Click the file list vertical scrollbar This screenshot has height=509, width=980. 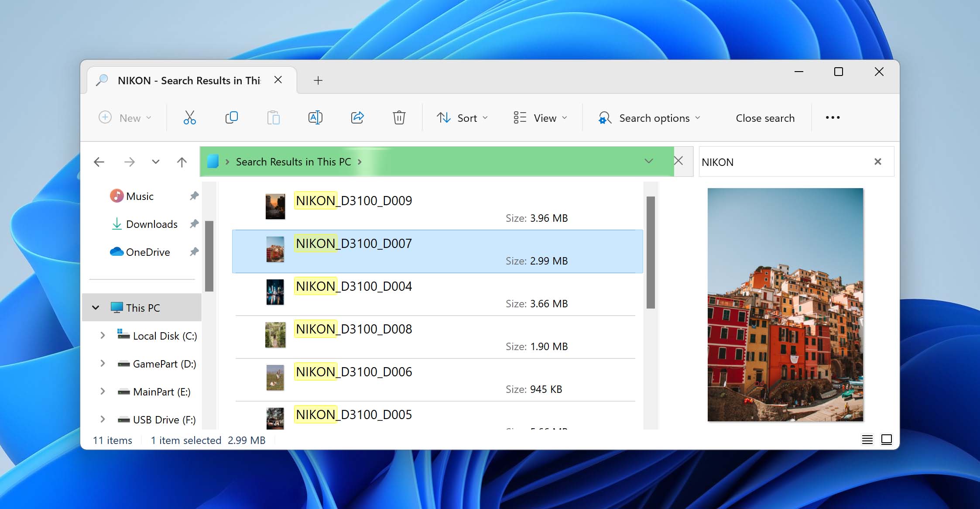click(x=651, y=252)
